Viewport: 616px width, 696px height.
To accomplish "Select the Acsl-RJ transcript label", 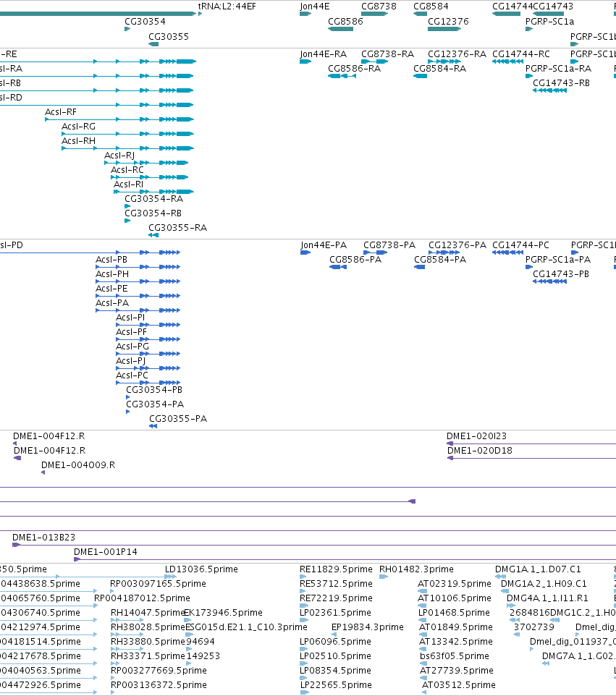I will coord(119,156).
